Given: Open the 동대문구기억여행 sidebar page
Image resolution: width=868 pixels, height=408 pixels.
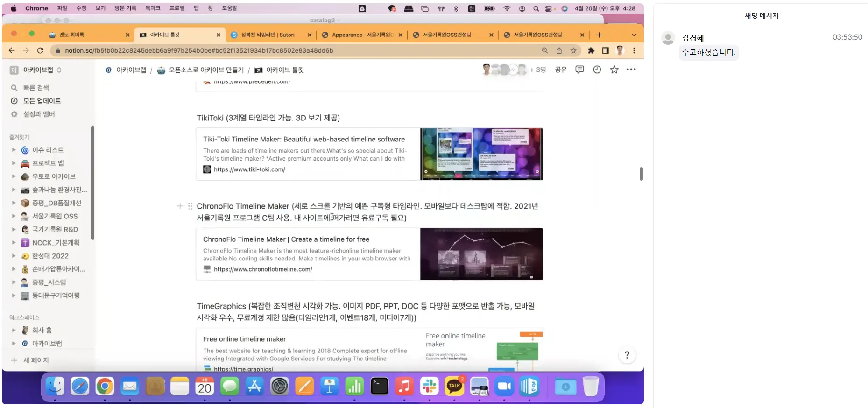Looking at the screenshot, I should point(56,295).
